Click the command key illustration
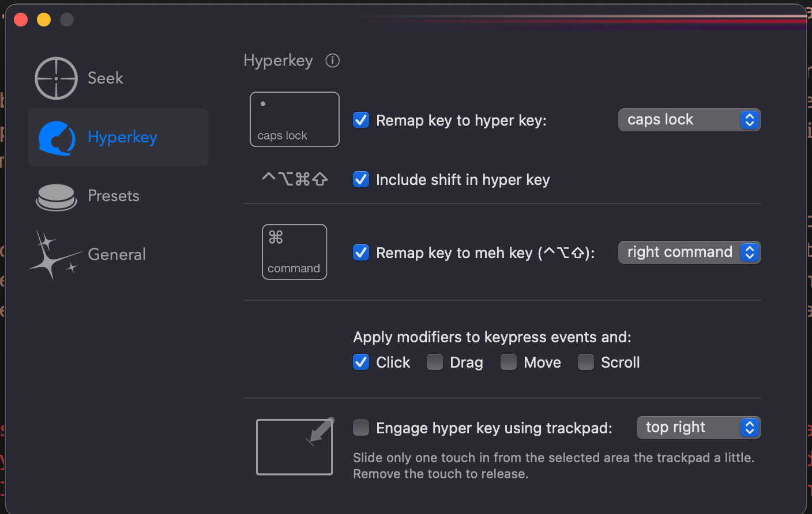The image size is (812, 514). pyautogui.click(x=294, y=252)
